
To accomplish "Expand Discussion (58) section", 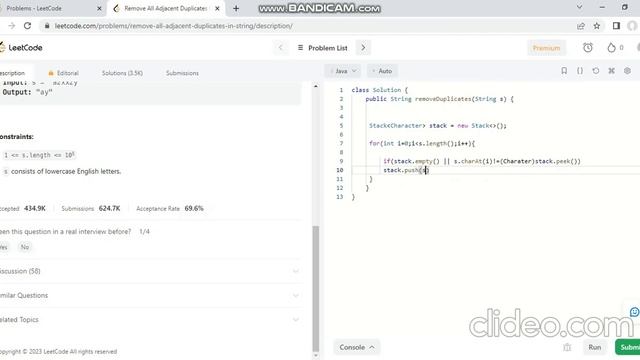I will coord(149,271).
